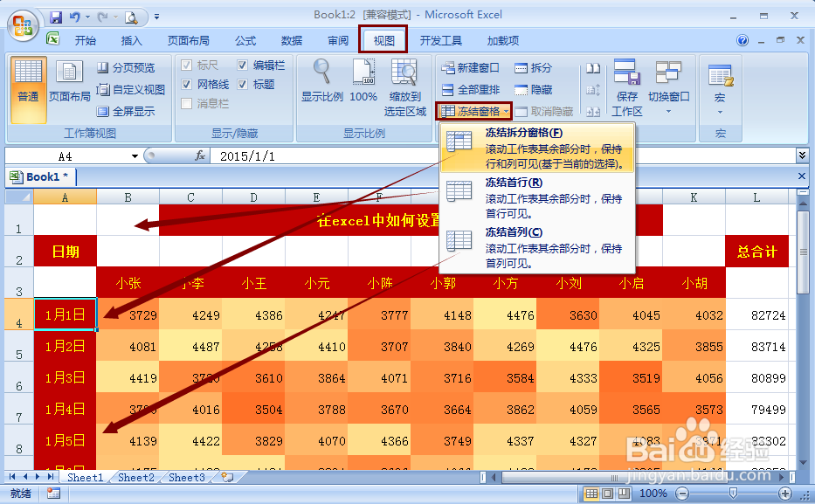This screenshot has height=504, width=815.
Task: Go to the last sheet tab with navigation arrow
Action: click(51, 476)
